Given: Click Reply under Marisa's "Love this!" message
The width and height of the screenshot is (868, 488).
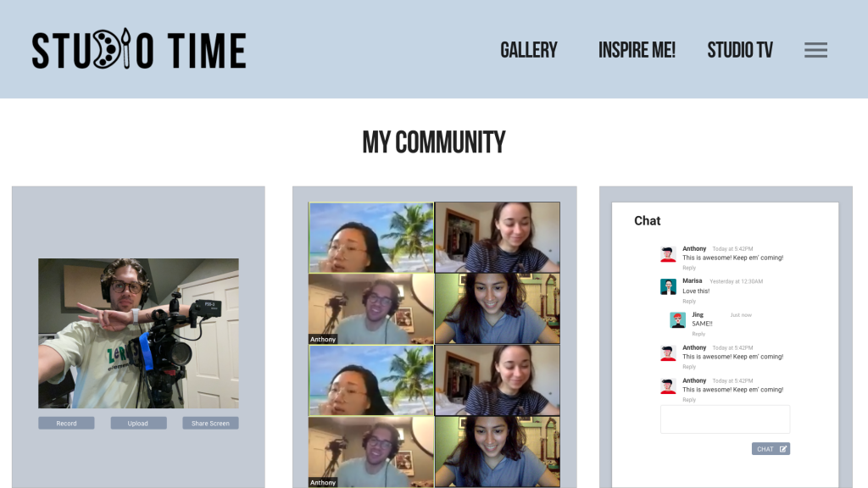Looking at the screenshot, I should pos(689,302).
